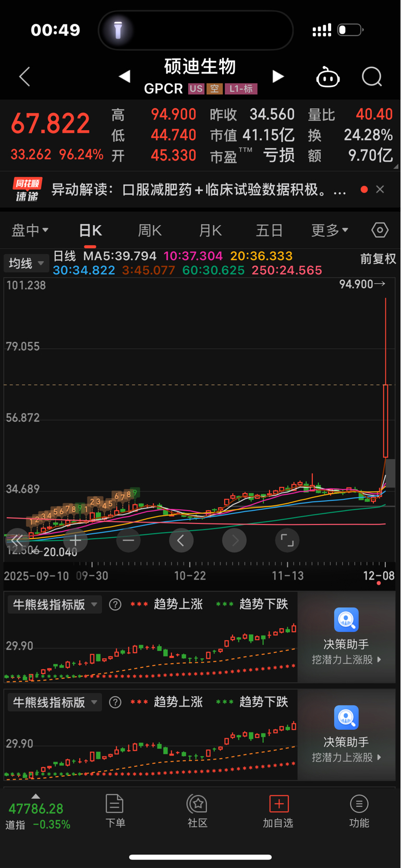Tap 挖潜力上涨股 link in second panel
401x868 pixels.
346,757
